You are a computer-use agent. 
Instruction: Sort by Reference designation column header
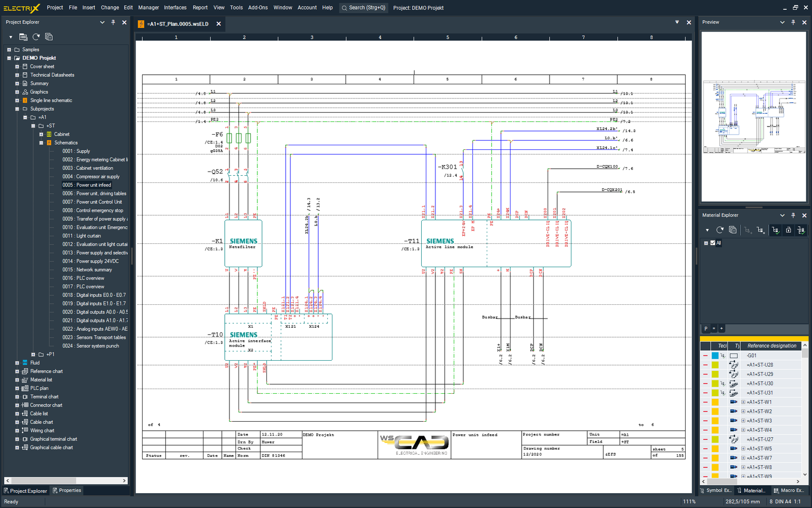click(x=771, y=346)
